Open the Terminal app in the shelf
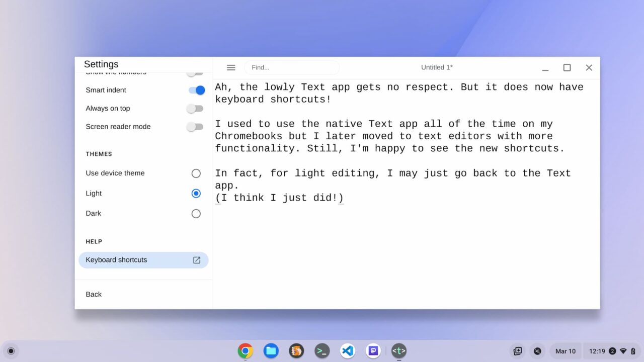The height and width of the screenshot is (362, 644). (322, 351)
